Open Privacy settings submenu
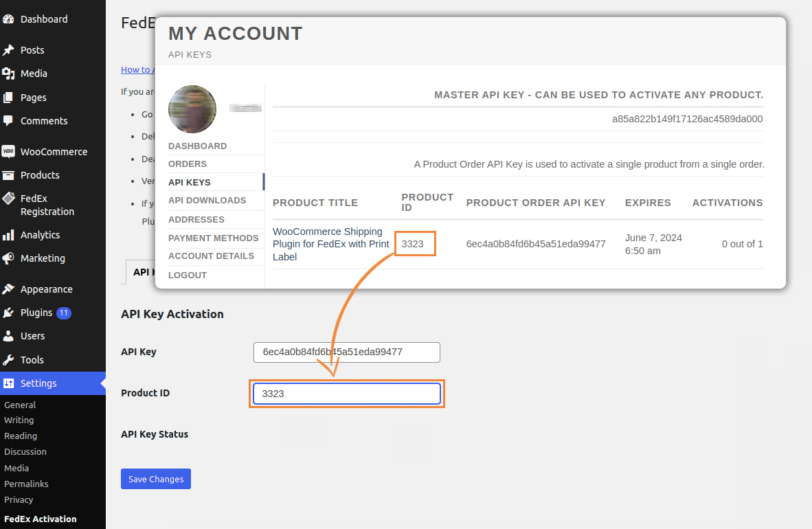The image size is (812, 529). pyautogui.click(x=19, y=499)
